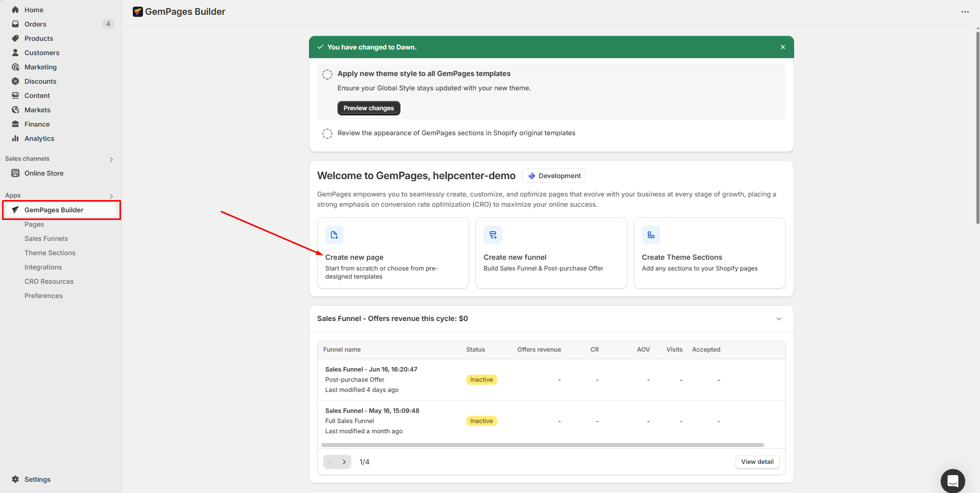
Task: Click the Create new funnel icon
Action: (x=492, y=235)
